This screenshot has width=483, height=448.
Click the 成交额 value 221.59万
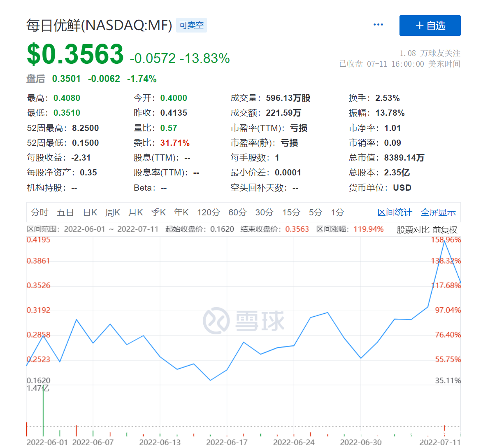(283, 113)
